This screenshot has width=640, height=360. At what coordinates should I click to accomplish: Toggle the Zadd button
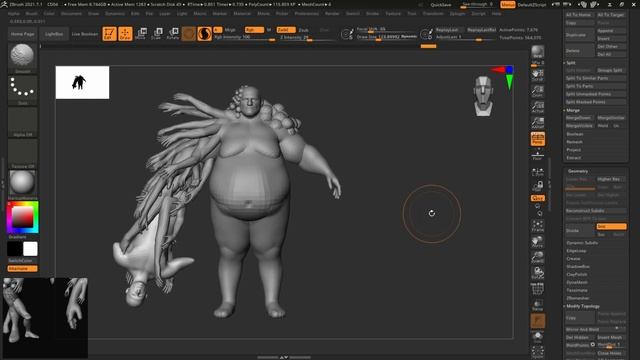[286, 30]
